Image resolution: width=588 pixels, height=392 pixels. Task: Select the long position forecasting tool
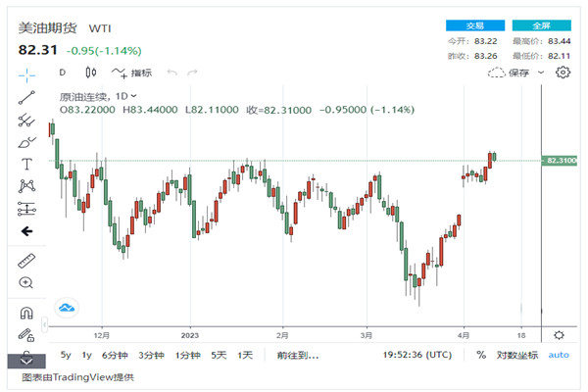click(26, 209)
